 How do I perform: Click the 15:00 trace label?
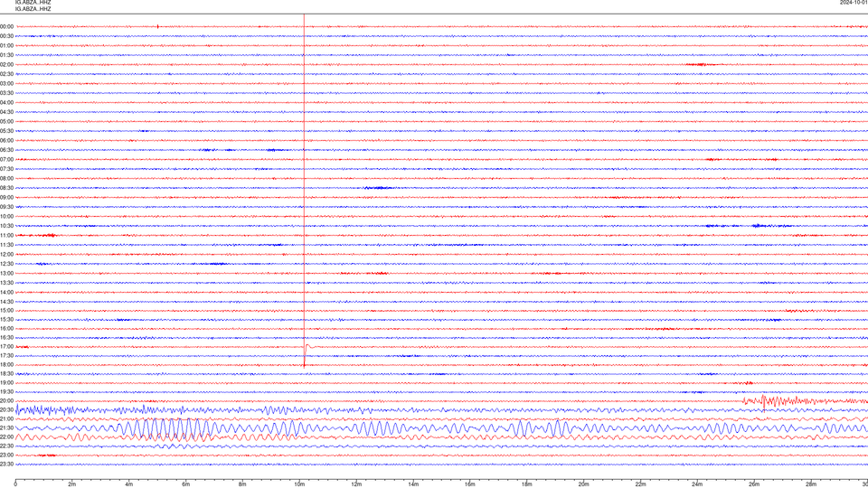(6, 310)
